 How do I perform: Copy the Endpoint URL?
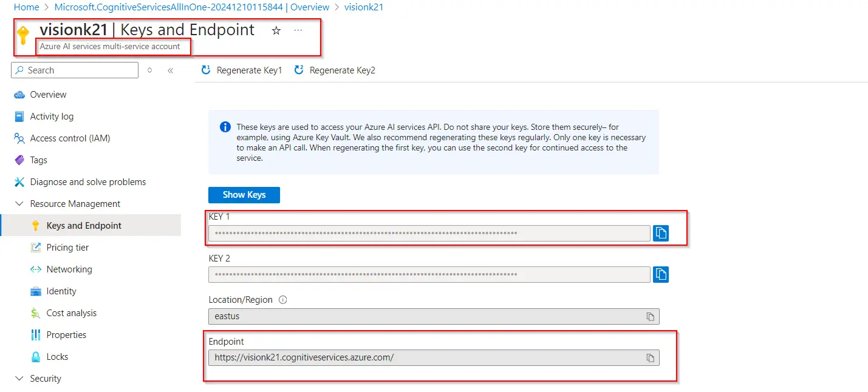(650, 358)
